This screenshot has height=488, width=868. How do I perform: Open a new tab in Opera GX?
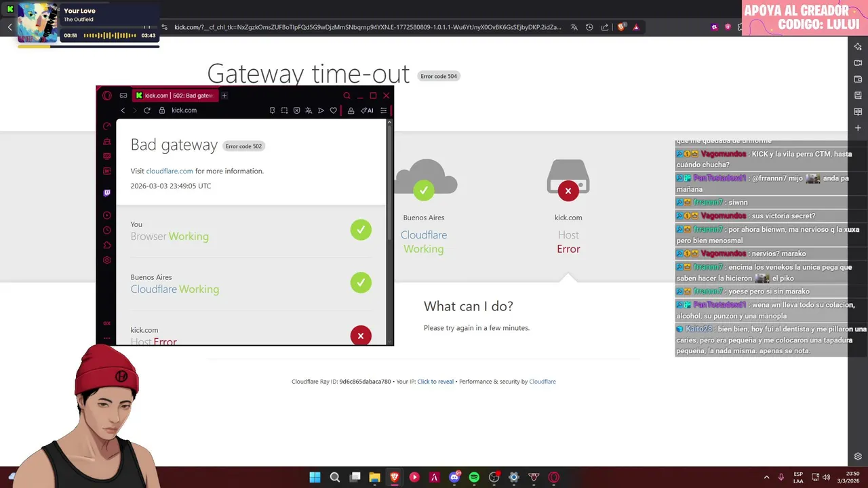(x=224, y=96)
